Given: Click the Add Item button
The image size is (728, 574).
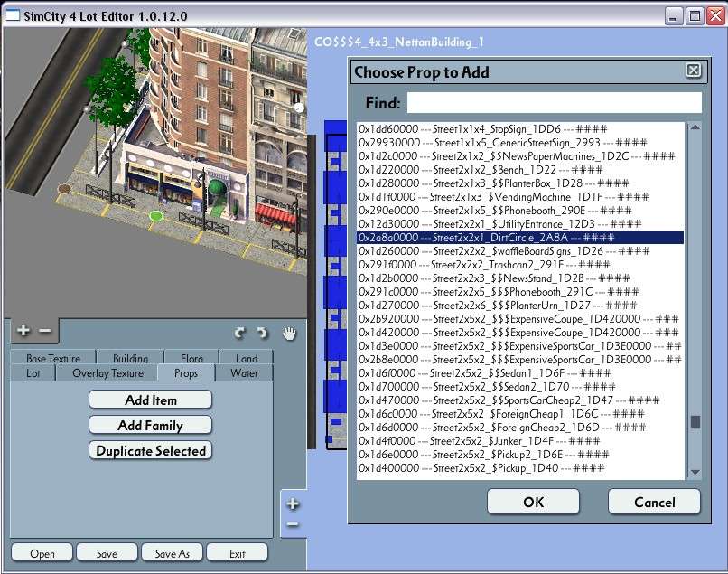Looking at the screenshot, I should (x=151, y=400).
